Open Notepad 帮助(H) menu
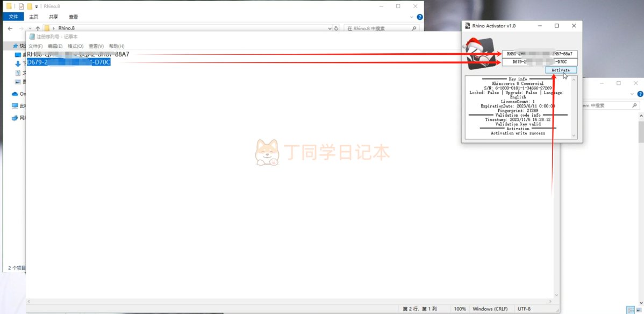Image resolution: width=644 pixels, height=314 pixels. click(x=117, y=46)
